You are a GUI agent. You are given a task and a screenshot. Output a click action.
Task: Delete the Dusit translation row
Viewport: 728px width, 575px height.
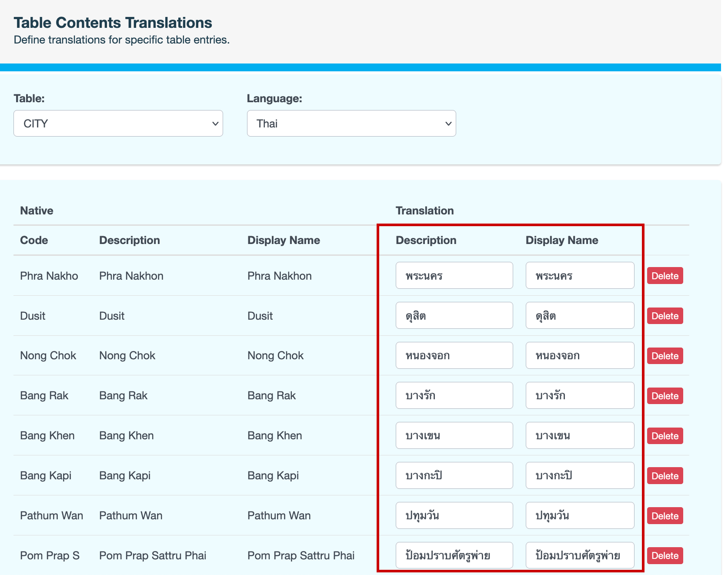[x=665, y=316]
